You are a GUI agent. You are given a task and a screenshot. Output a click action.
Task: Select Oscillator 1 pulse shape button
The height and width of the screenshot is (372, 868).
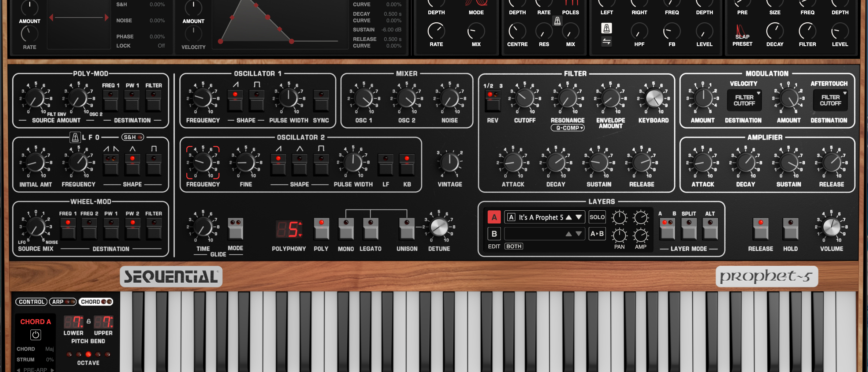click(257, 100)
